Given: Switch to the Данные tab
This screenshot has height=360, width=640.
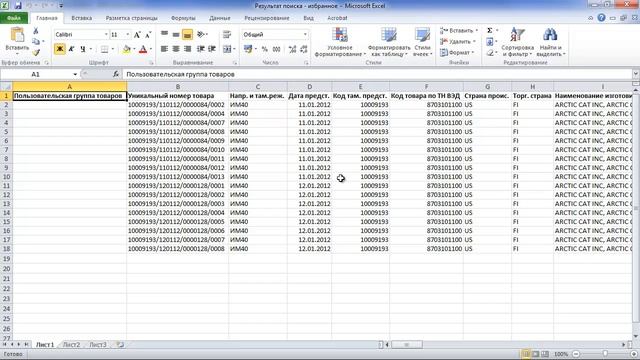Looking at the screenshot, I should click(x=220, y=18).
